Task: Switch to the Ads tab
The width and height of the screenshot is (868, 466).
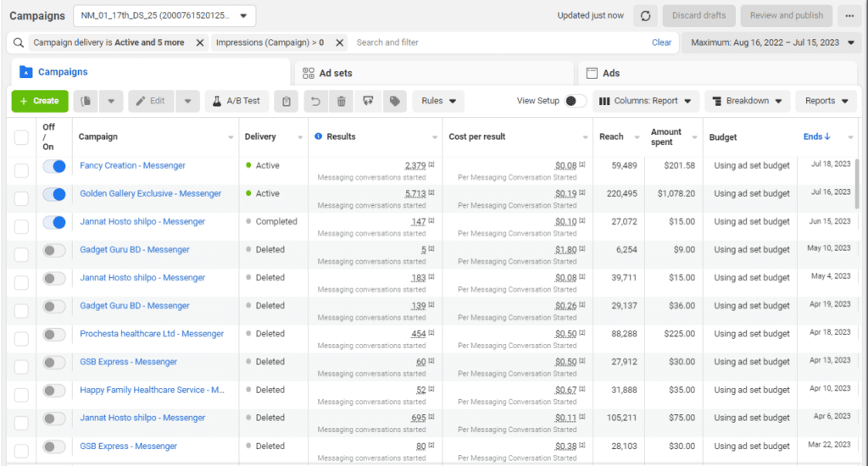Action: point(717,73)
